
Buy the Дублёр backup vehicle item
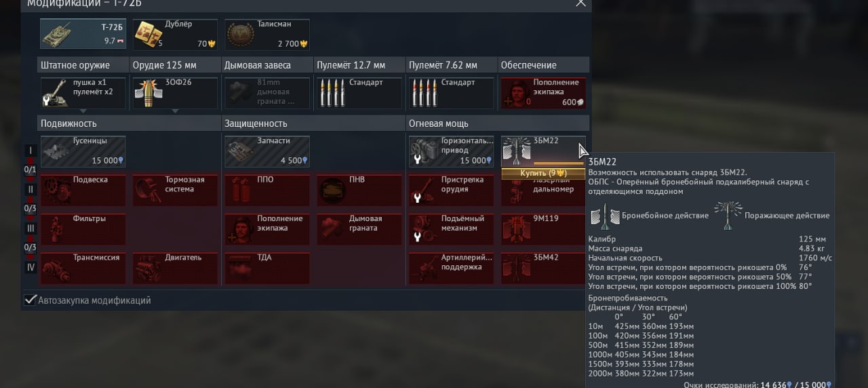pos(176,34)
